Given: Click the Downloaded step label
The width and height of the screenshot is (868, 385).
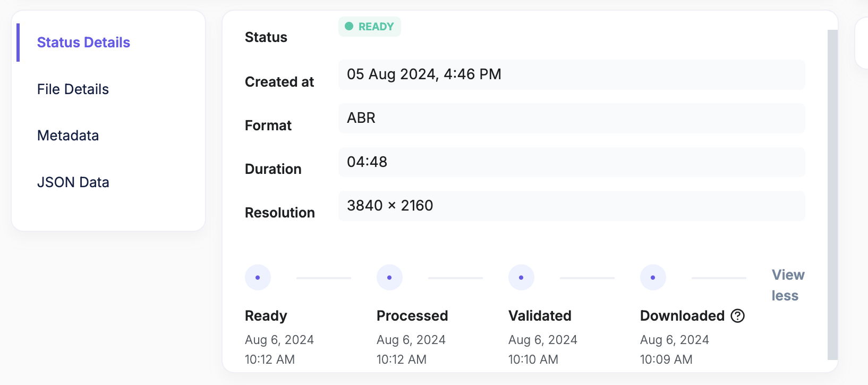Looking at the screenshot, I should click(x=682, y=316).
